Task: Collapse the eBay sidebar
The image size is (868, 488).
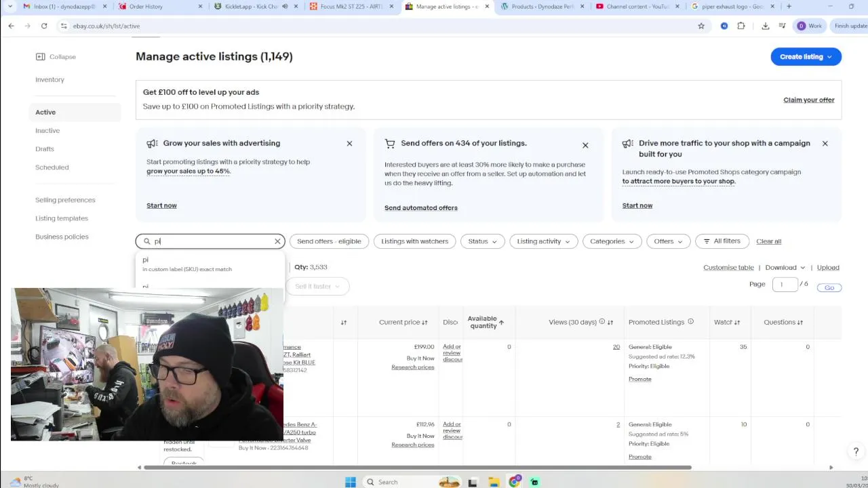Action: (x=56, y=57)
